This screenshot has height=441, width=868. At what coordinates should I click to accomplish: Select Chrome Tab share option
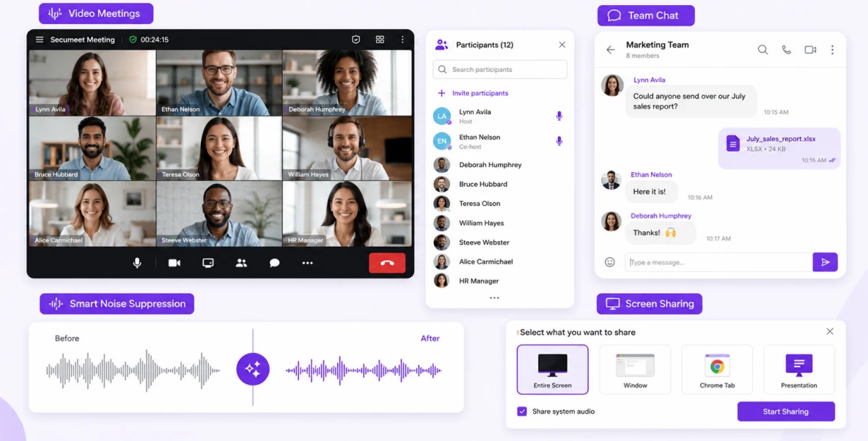(717, 370)
